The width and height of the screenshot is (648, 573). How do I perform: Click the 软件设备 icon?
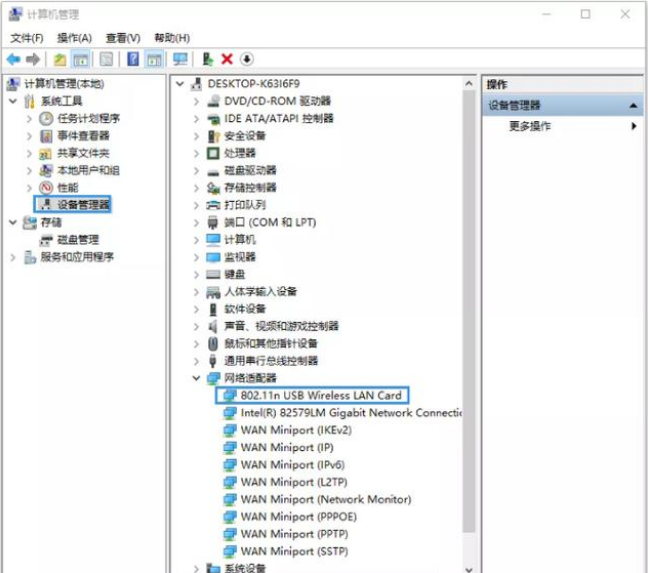click(x=213, y=309)
